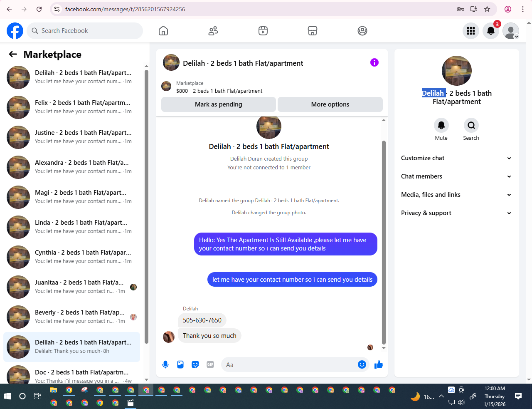Expand Media, files and links section
The height and width of the screenshot is (409, 532).
tap(456, 195)
